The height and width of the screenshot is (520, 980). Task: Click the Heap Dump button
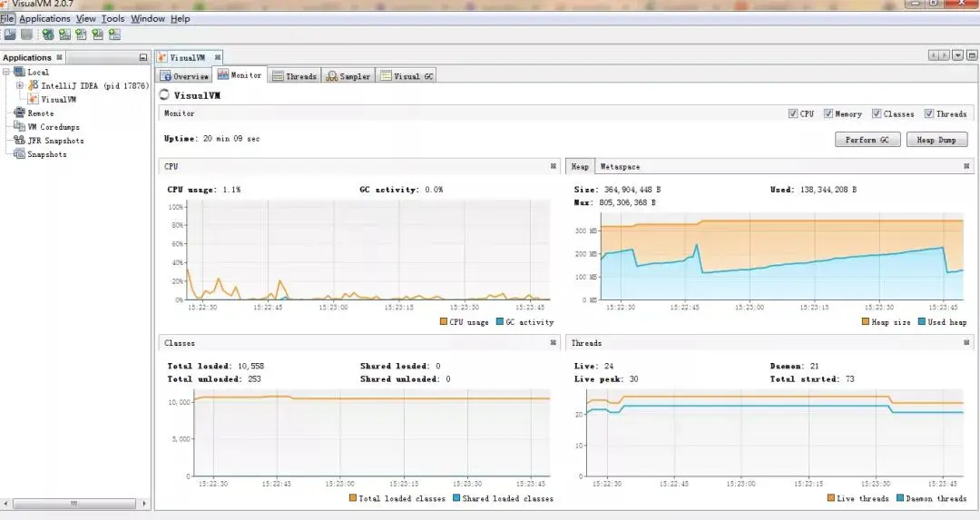tap(936, 140)
